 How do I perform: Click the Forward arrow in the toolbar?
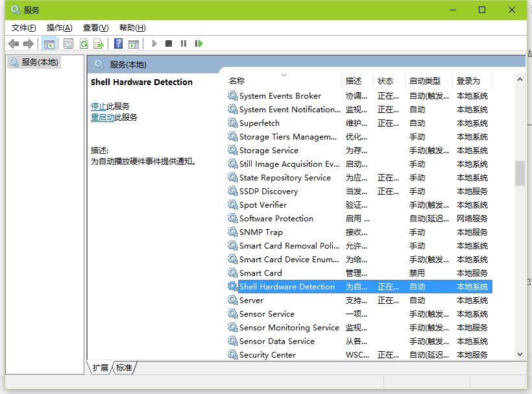[x=28, y=43]
